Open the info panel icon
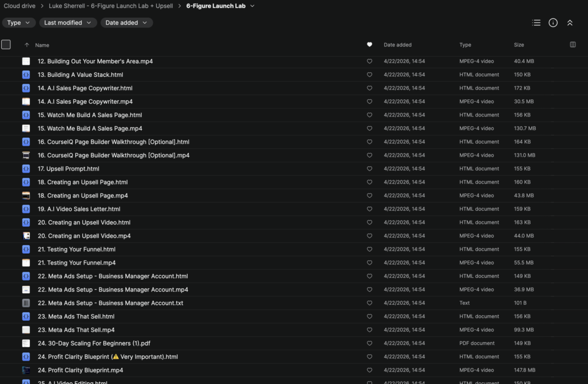588x384 pixels. click(553, 23)
